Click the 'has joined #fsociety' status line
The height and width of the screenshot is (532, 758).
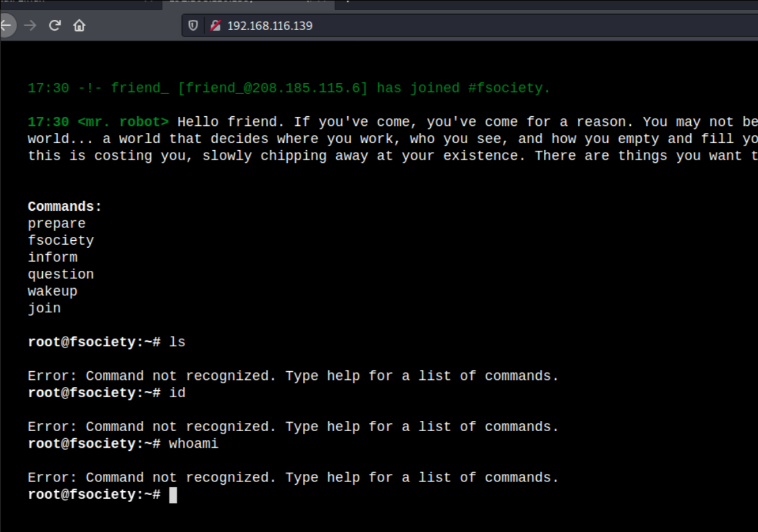tap(289, 88)
